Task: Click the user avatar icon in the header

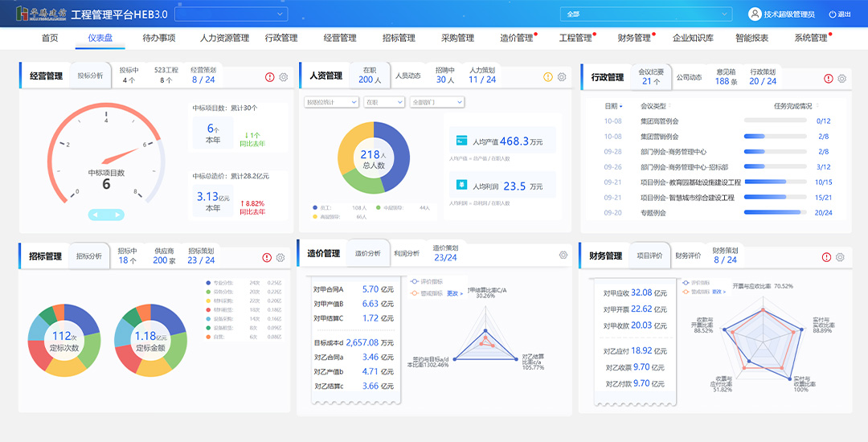Action: click(x=755, y=14)
